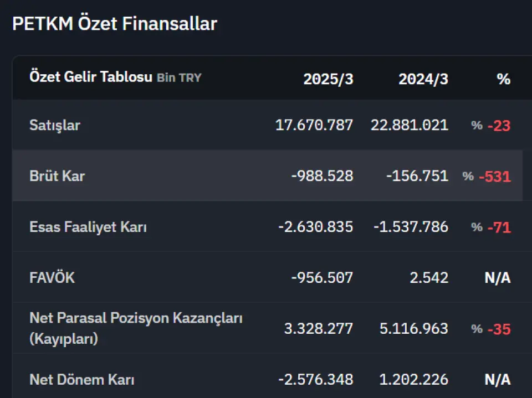Click the % change column header
Screen dimensions: 532x398
(x=504, y=79)
